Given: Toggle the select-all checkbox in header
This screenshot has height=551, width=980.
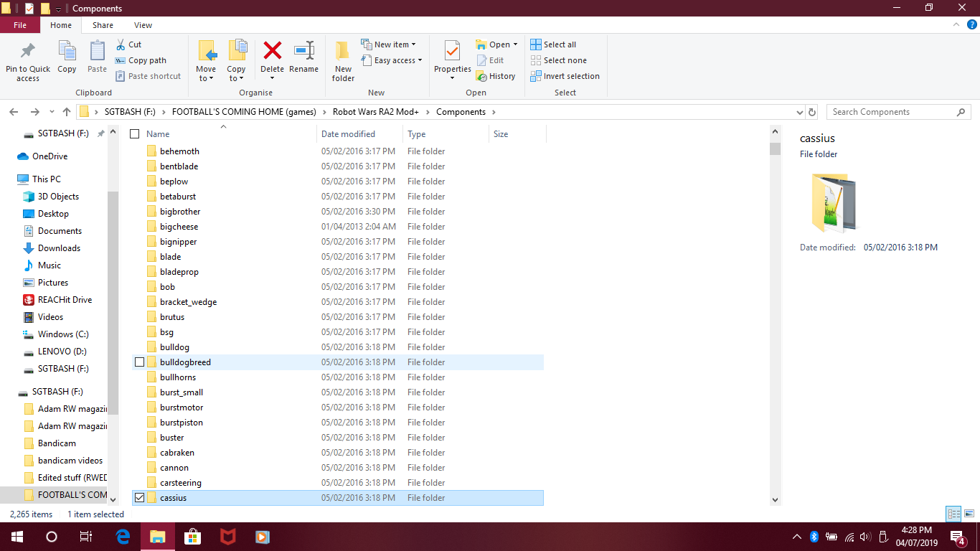Looking at the screenshot, I should pos(134,134).
